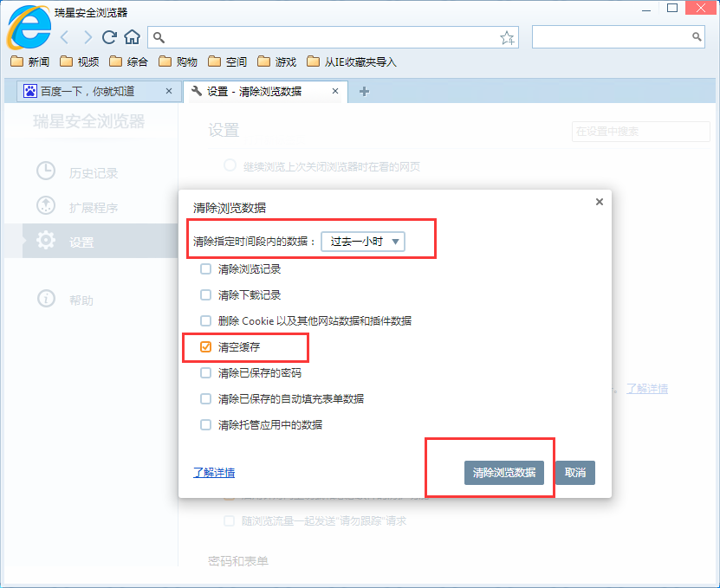Click inside the address bar

point(303,38)
